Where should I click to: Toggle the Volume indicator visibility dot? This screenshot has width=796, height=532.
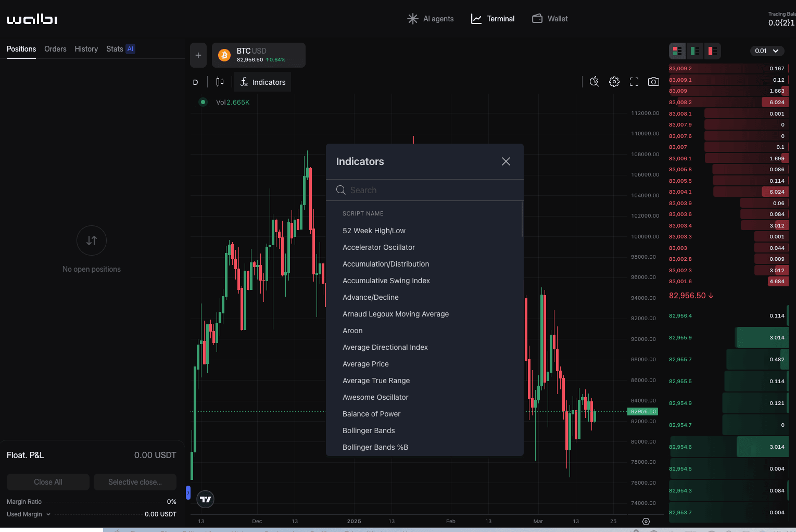(x=203, y=102)
